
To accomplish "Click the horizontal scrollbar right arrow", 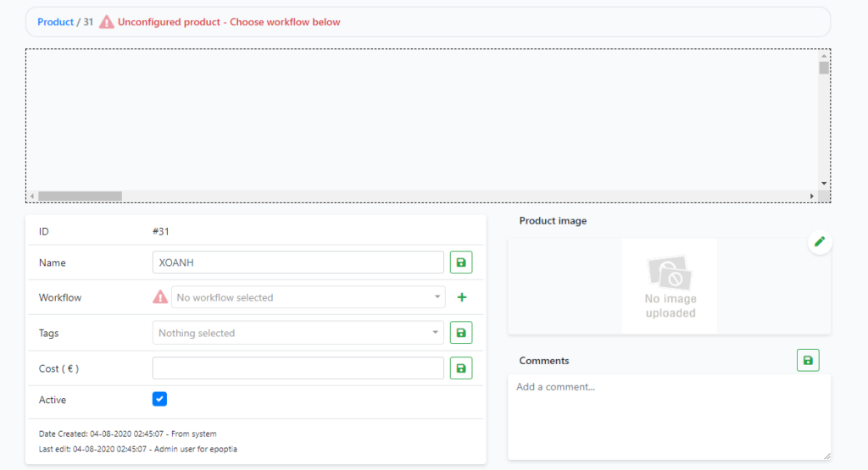I will (x=811, y=196).
